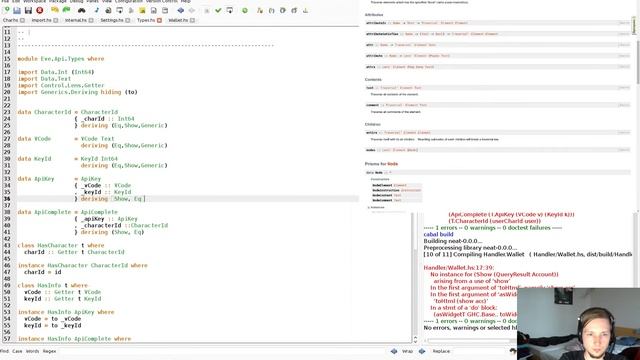Click the document toolbar icon beside yellow icon
Viewport: 640px width, 360px height.
153,10
